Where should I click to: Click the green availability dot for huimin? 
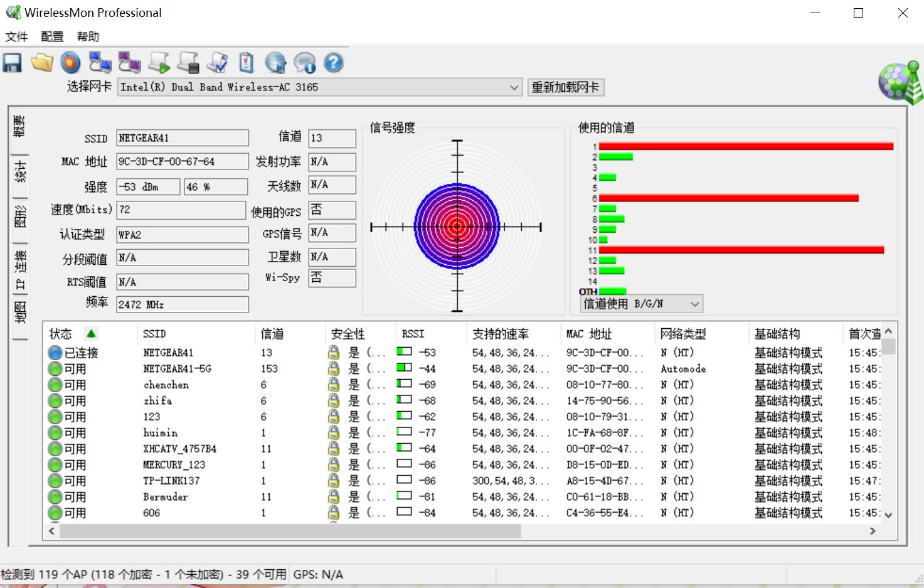click(55, 432)
